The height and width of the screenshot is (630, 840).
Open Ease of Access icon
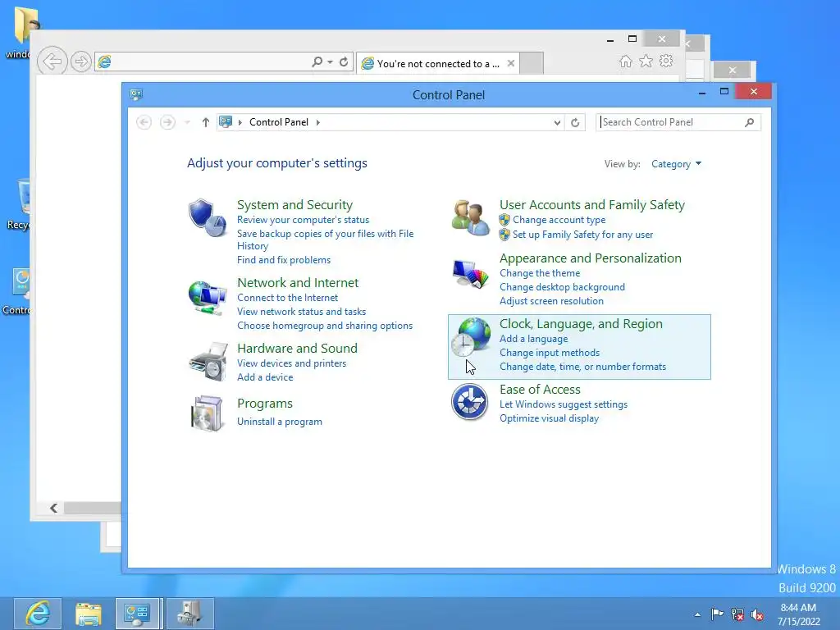470,402
